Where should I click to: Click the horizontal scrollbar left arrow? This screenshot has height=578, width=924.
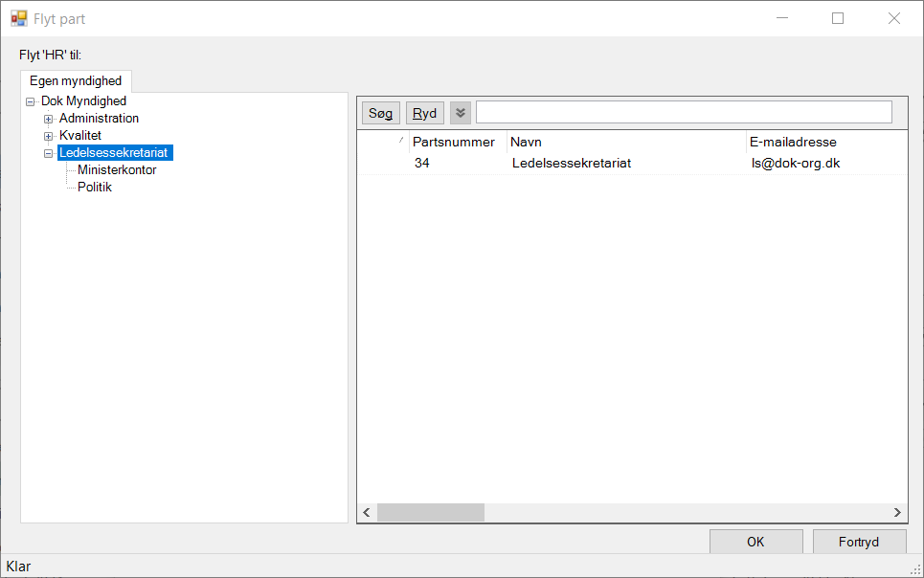367,513
